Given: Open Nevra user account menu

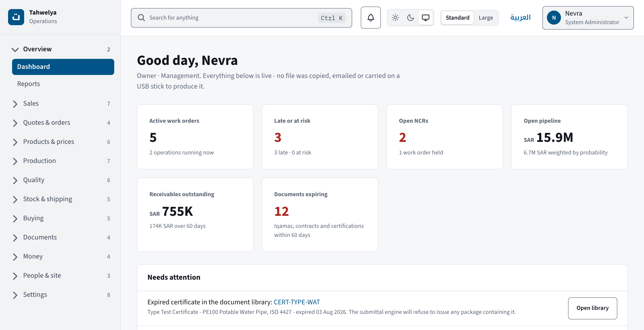Looking at the screenshot, I should (x=588, y=18).
